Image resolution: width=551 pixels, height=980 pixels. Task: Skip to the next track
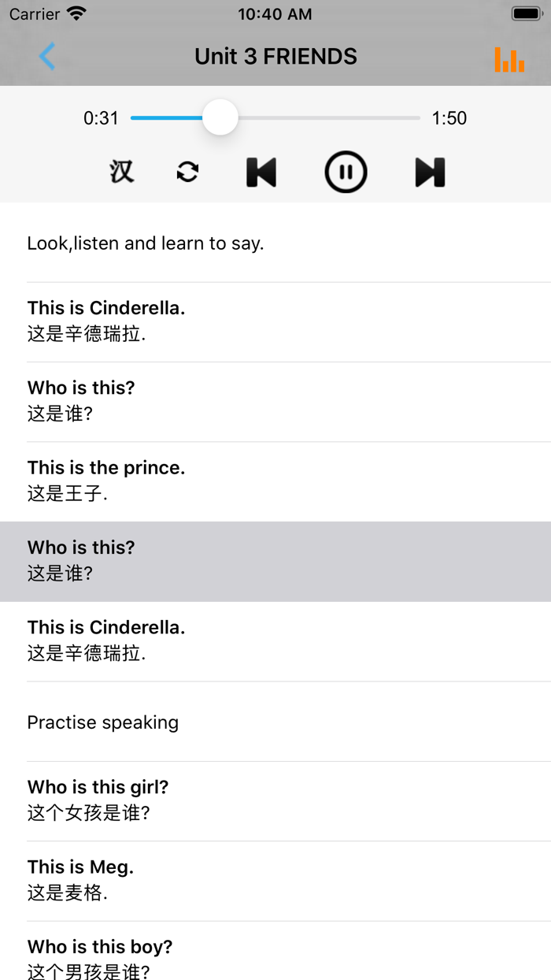tap(430, 172)
